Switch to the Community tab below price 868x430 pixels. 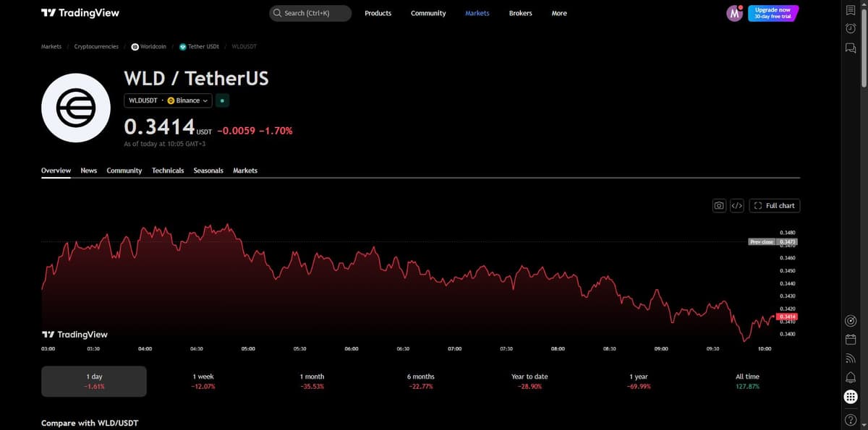pyautogui.click(x=124, y=171)
